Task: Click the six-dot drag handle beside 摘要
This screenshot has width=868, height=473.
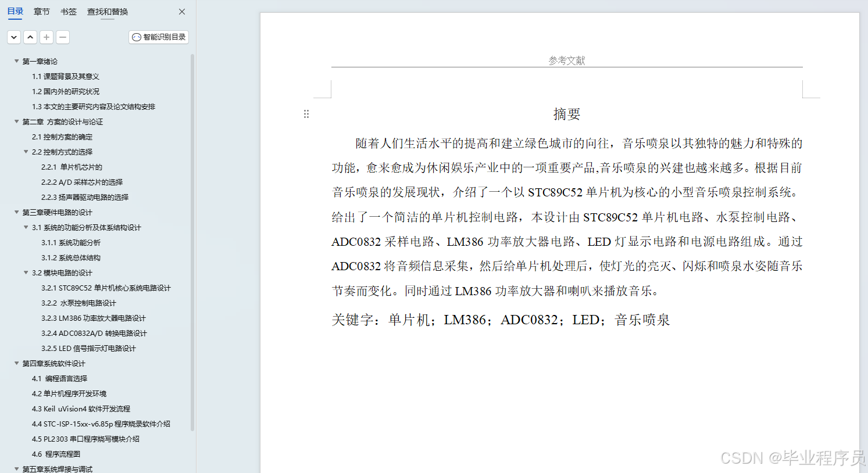Action: tap(306, 113)
